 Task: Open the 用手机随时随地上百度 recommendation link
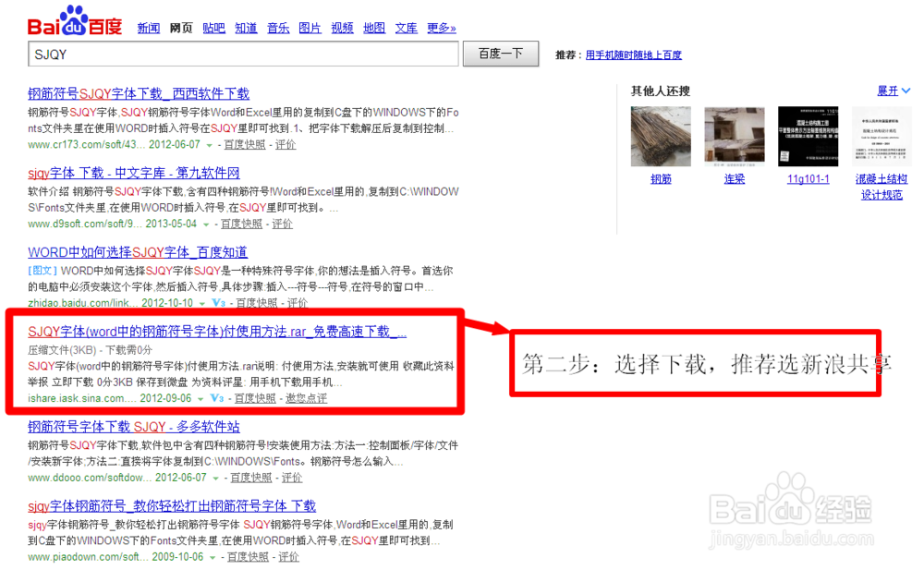634,55
